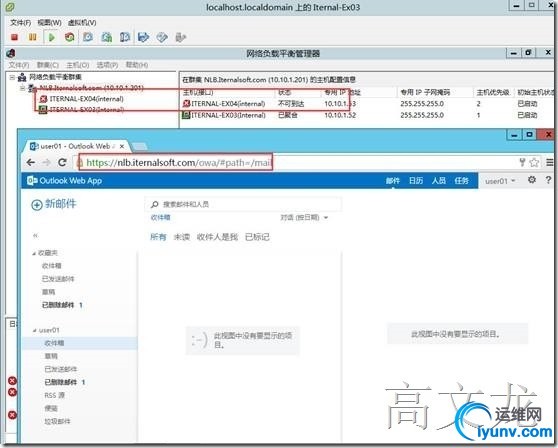
Task: Open the 任务 tasks section in OWA
Action: (461, 181)
